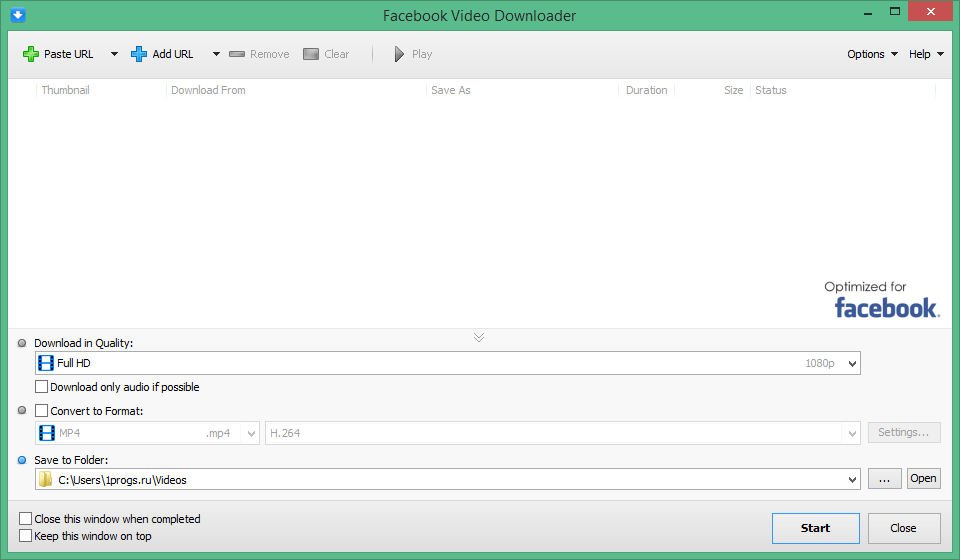Click the Thumbnail column header
This screenshot has width=960, height=560.
tap(66, 90)
